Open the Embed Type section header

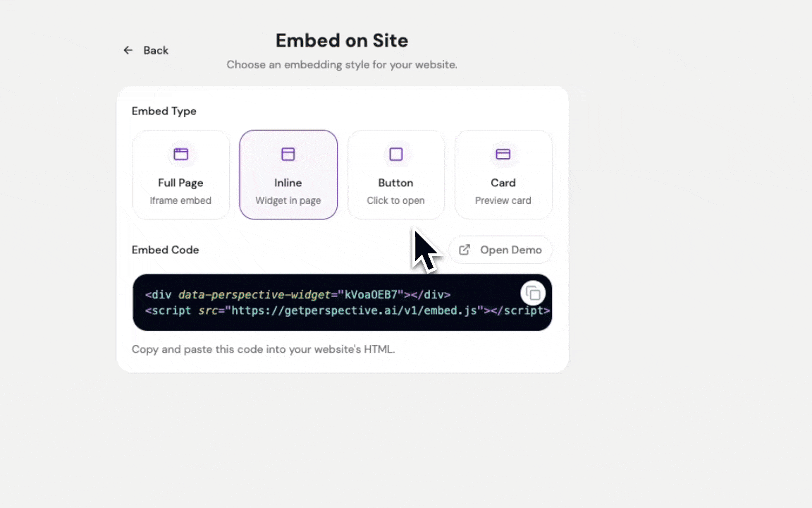[x=164, y=111]
